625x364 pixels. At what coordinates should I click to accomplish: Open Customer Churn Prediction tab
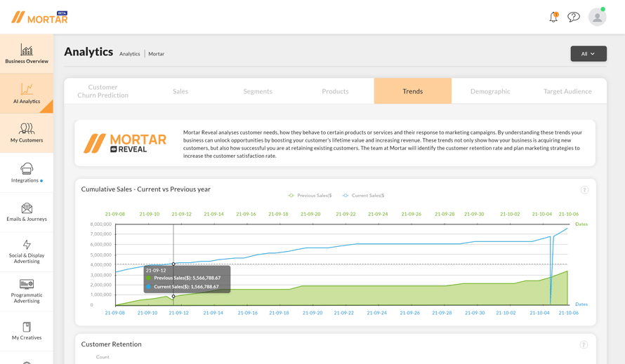click(x=103, y=91)
